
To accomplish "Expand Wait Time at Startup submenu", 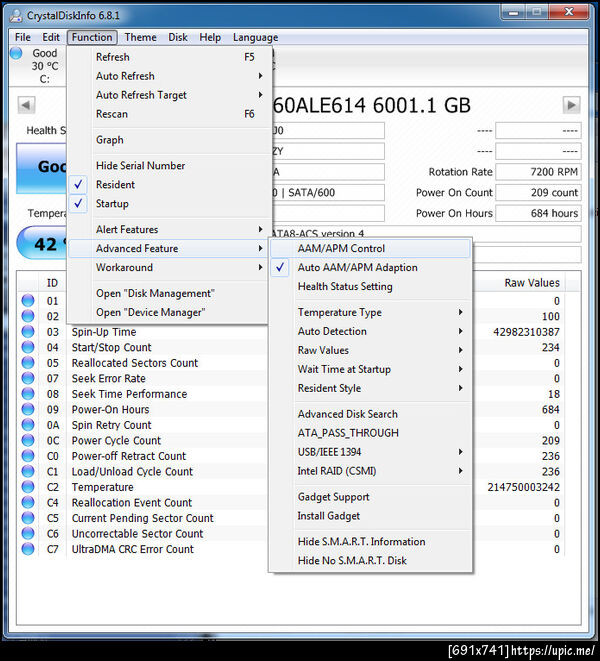I will 370,369.
